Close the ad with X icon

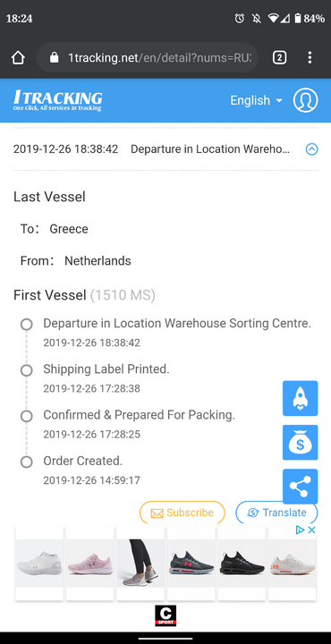[x=311, y=530]
